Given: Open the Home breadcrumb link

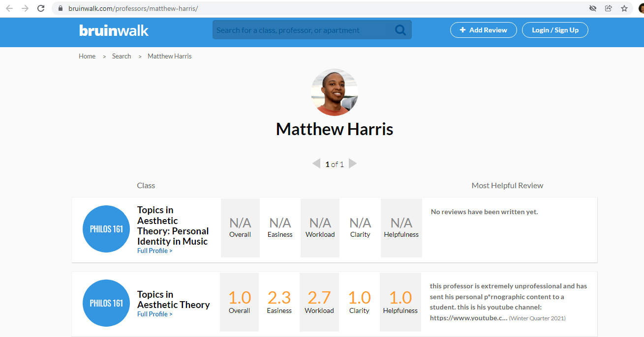Looking at the screenshot, I should click(87, 56).
